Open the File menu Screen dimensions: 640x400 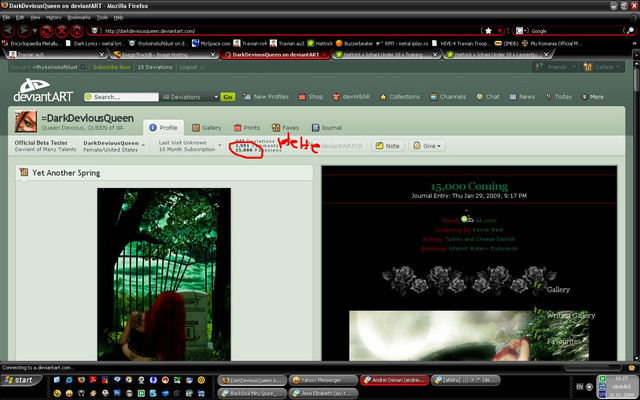point(7,18)
